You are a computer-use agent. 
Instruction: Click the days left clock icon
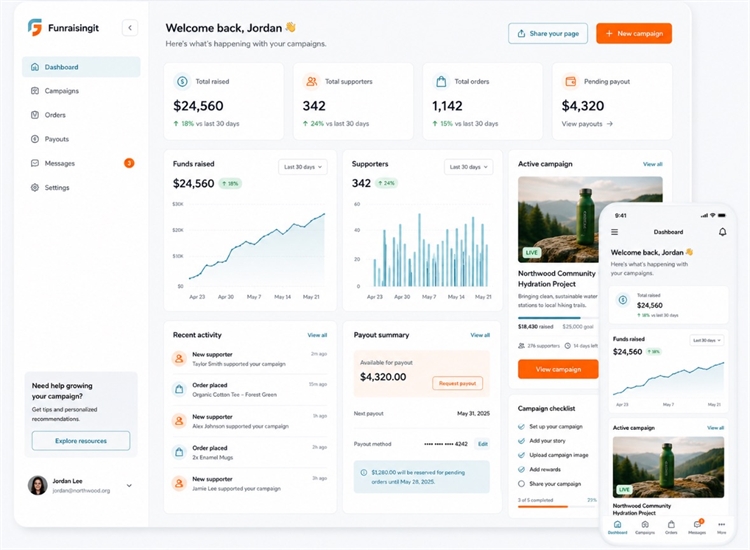[x=568, y=346]
